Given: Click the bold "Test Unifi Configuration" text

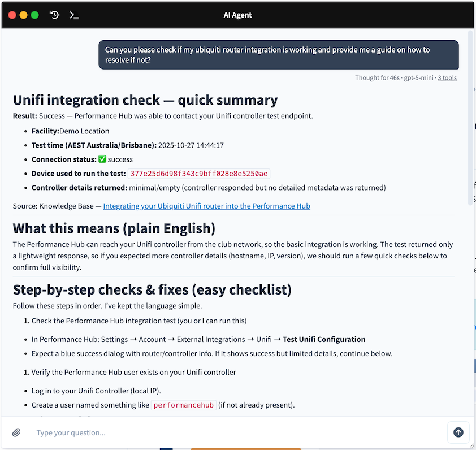Looking at the screenshot, I should tap(324, 340).
